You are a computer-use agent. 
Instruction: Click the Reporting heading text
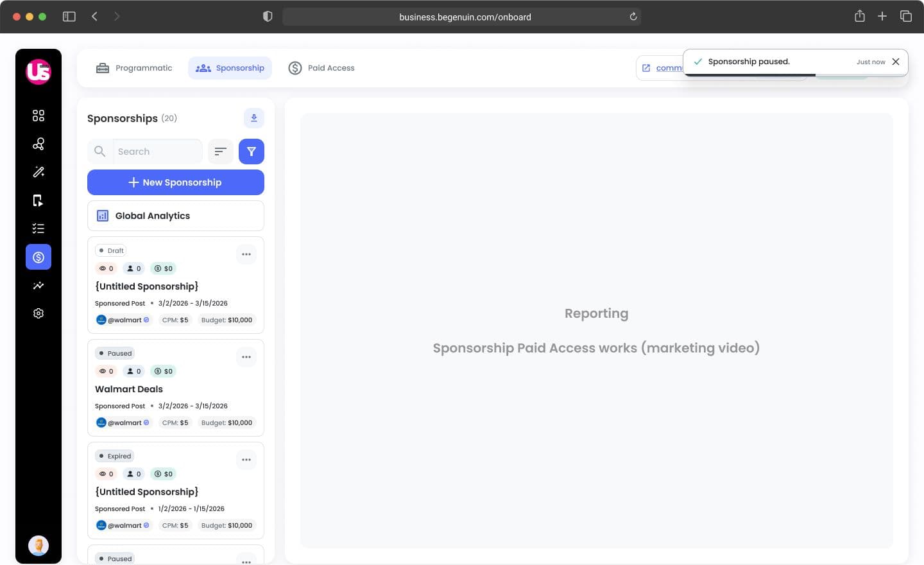tap(597, 313)
